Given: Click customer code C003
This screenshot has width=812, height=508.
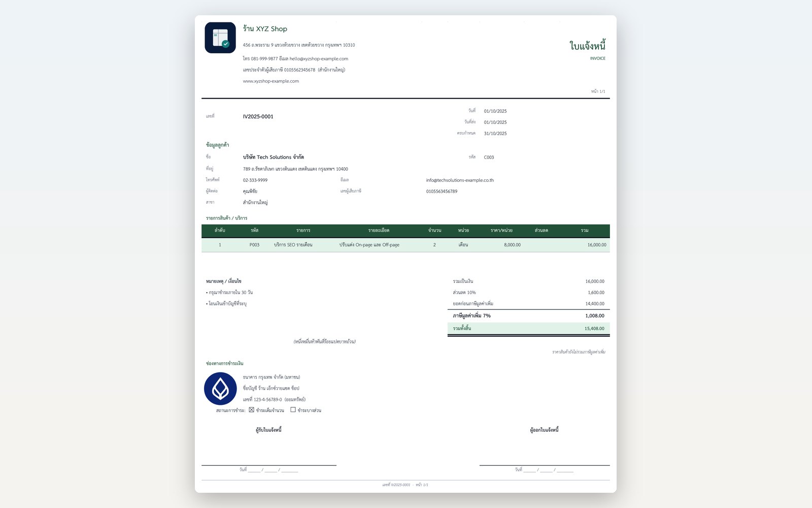Looking at the screenshot, I should pos(489,157).
